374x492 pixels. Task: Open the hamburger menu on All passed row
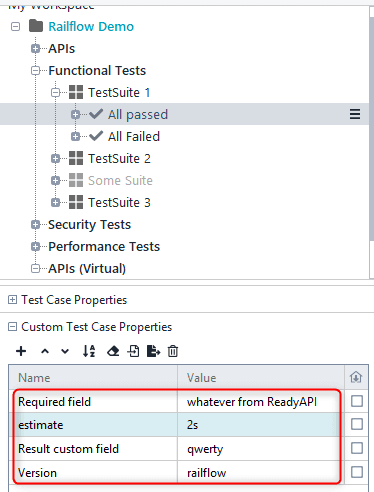pos(355,114)
